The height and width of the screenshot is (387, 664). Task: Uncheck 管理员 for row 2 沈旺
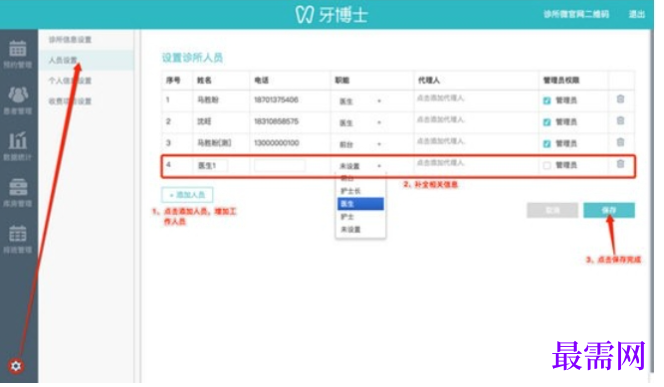(547, 122)
